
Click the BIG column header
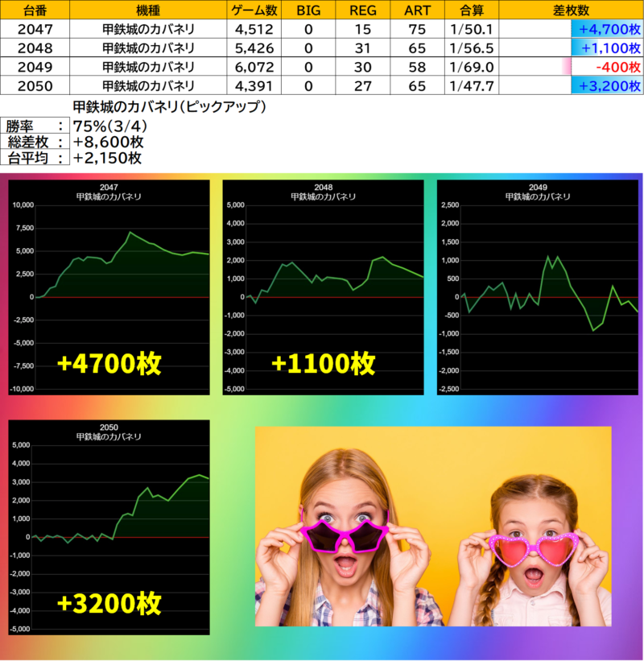pos(308,10)
